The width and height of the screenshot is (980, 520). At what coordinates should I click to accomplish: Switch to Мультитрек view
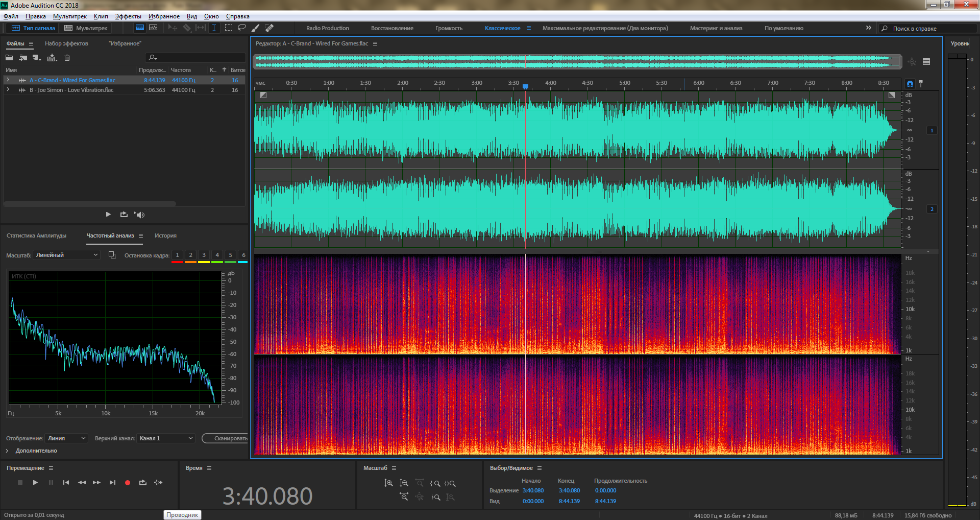tap(86, 28)
